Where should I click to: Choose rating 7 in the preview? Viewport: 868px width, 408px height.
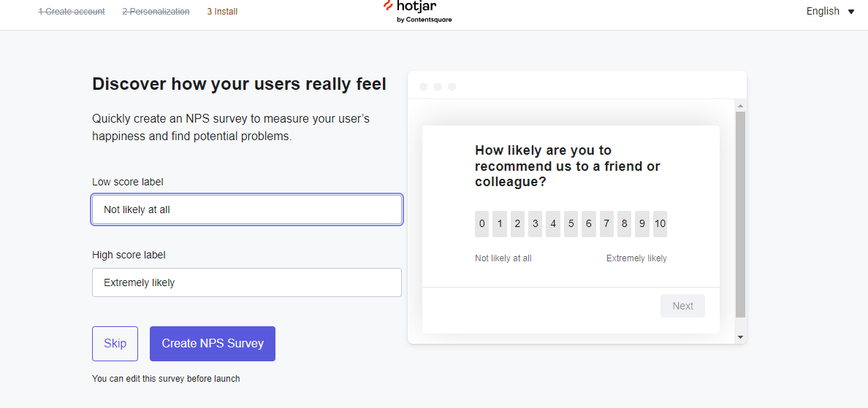606,224
